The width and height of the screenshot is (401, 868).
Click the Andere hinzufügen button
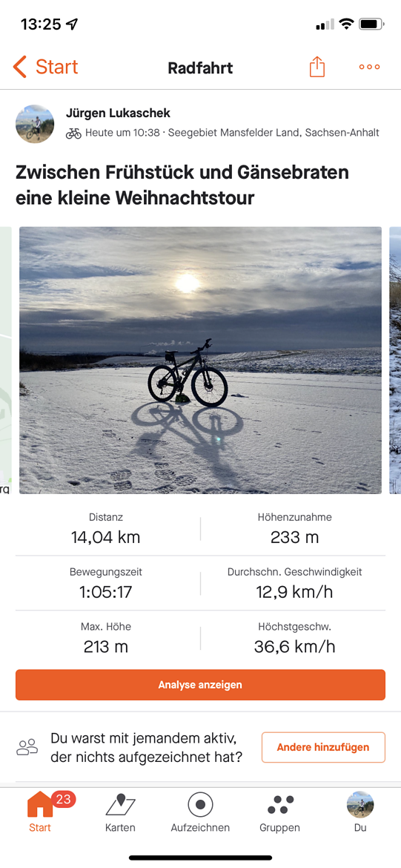point(323,747)
